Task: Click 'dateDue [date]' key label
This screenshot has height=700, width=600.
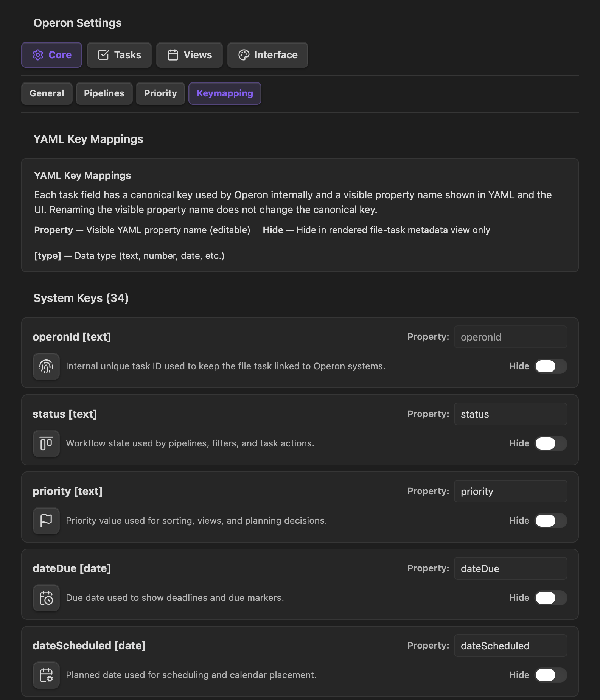Action: click(72, 568)
